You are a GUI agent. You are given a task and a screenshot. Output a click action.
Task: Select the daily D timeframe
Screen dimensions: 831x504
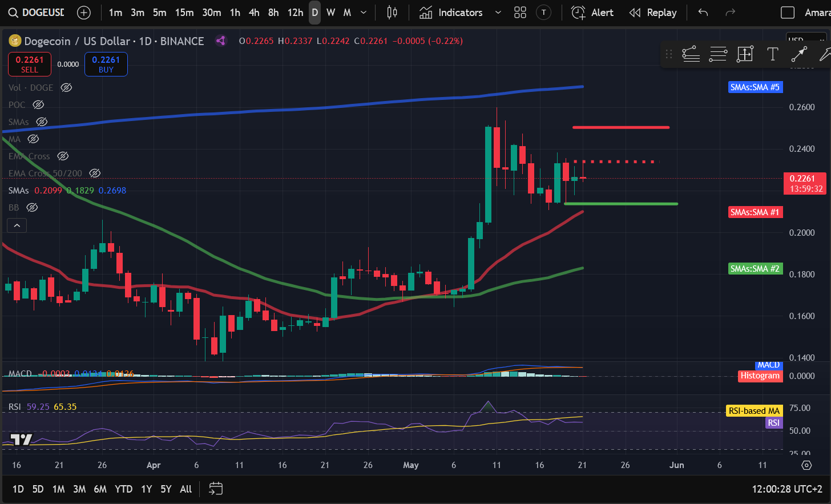tap(314, 13)
